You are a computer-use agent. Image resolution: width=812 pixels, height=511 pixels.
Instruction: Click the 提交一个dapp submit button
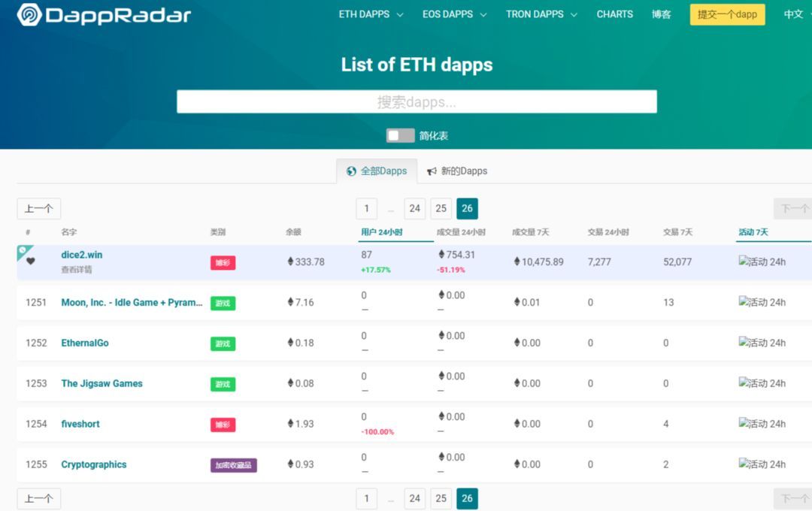pyautogui.click(x=727, y=14)
